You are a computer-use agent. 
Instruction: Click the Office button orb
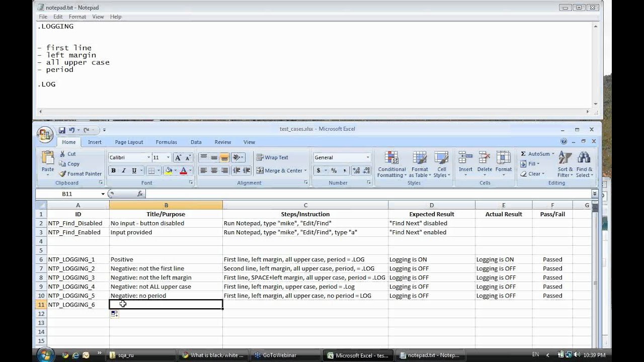pyautogui.click(x=45, y=134)
